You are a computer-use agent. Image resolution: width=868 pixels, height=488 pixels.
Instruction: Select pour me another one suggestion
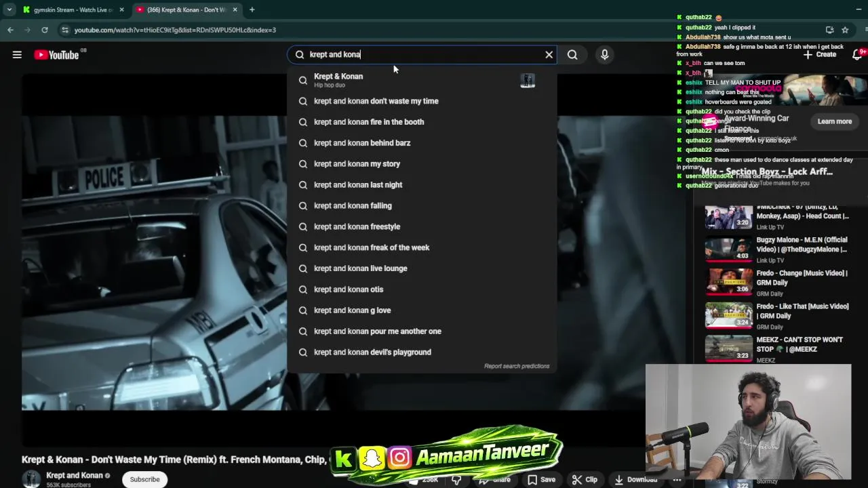click(x=421, y=331)
